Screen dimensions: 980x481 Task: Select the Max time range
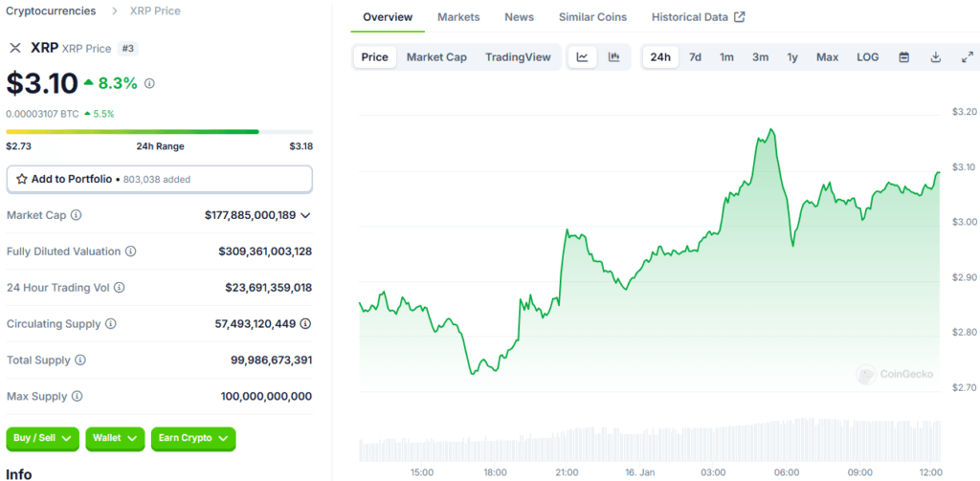[x=828, y=57]
